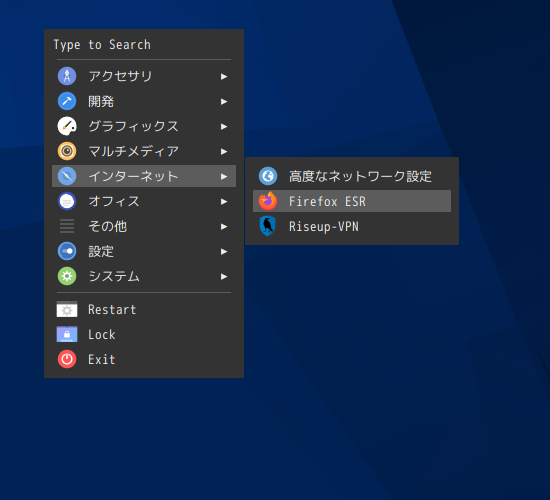
Task: Open the 設定 menu category
Action: click(144, 251)
